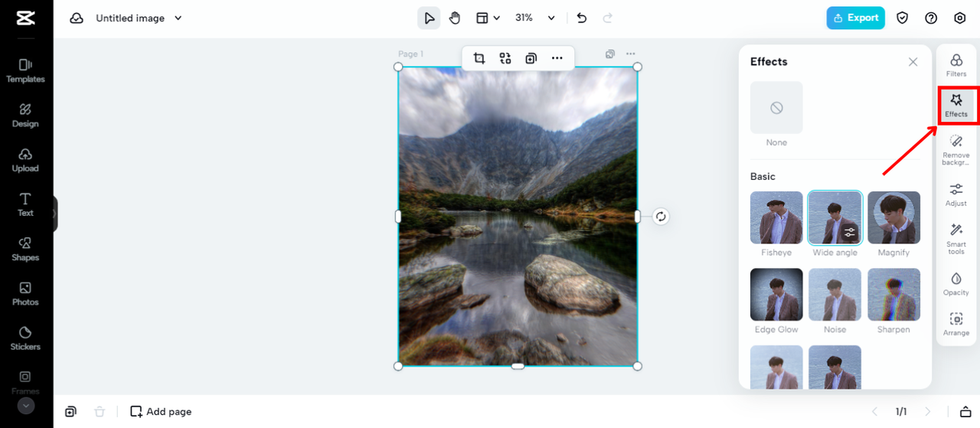Open more options in floating toolbar
Viewport: 980px width, 428px height.
pos(557,58)
